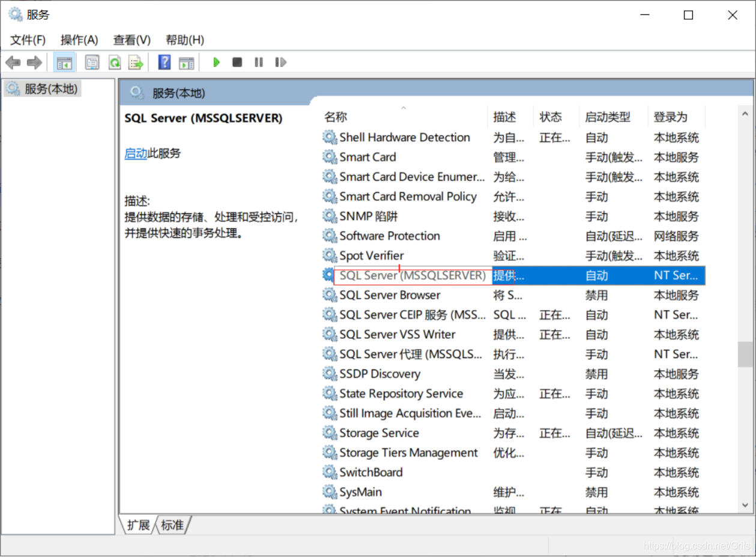The width and height of the screenshot is (756, 557).
Task: Click the Pause service icon
Action: (x=259, y=62)
